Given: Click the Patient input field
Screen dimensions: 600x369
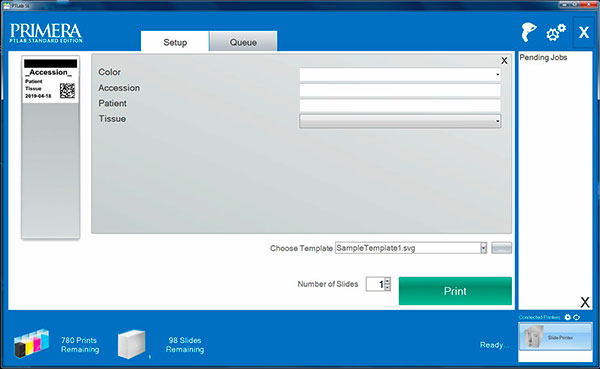Looking at the screenshot, I should [400, 106].
